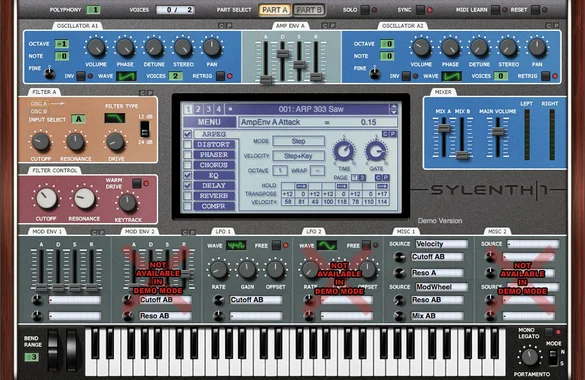Screen dimensions: 585x380
Task: Click Filter A Resonance knob
Action: [x=75, y=142]
